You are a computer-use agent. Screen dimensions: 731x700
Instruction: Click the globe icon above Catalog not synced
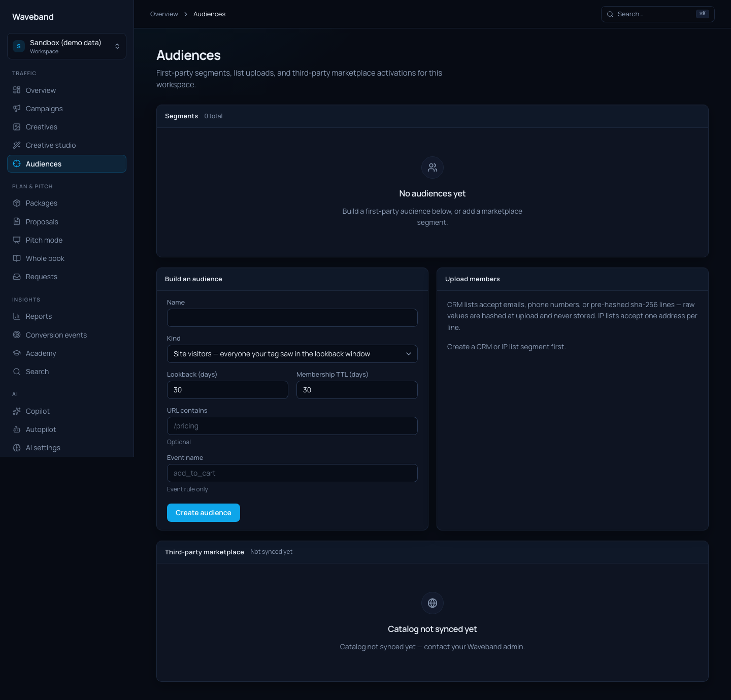433,603
